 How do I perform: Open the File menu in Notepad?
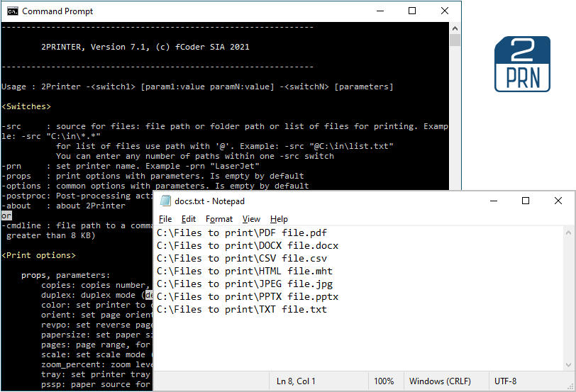coord(165,219)
